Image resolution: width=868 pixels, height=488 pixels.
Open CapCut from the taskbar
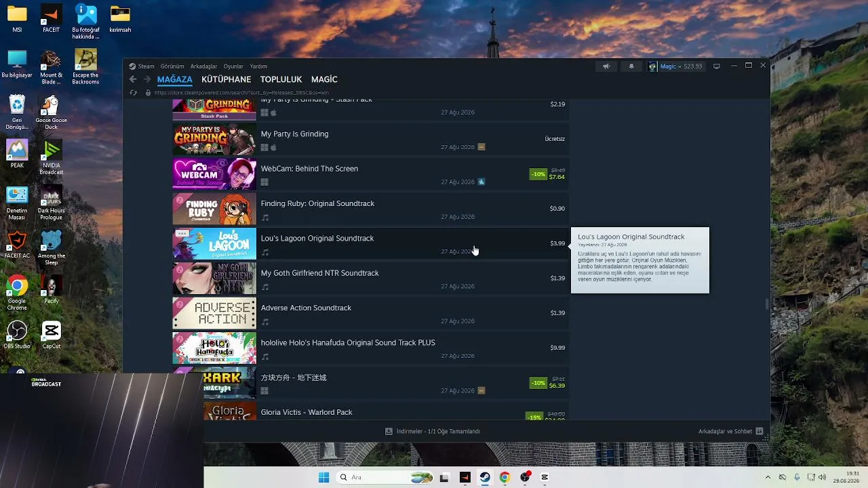click(x=545, y=477)
